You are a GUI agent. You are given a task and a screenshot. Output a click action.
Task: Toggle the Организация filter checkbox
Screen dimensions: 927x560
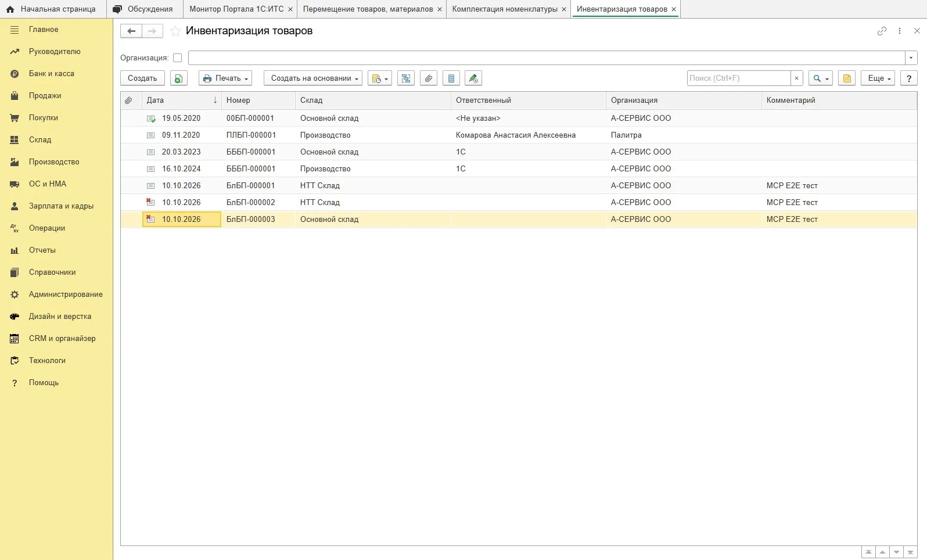[178, 58]
